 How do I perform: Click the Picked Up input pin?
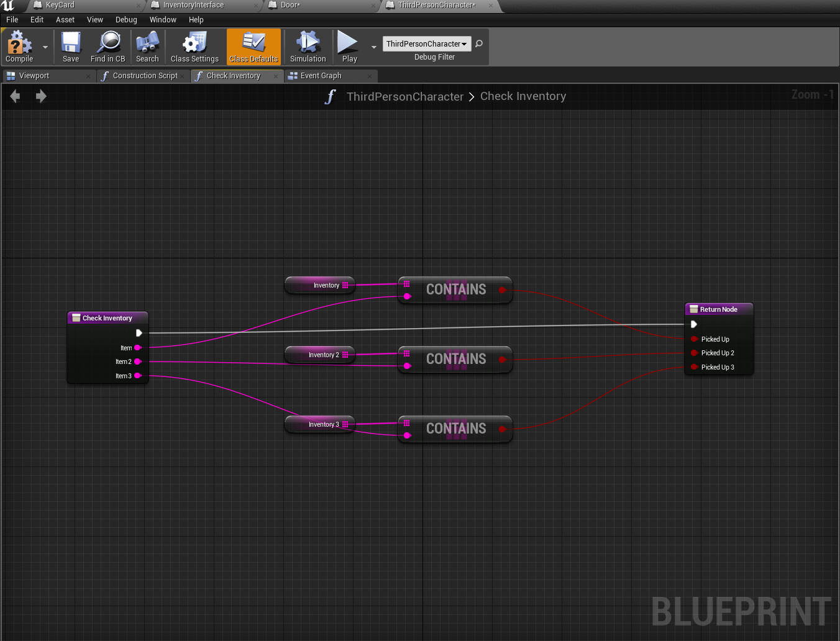[694, 339]
